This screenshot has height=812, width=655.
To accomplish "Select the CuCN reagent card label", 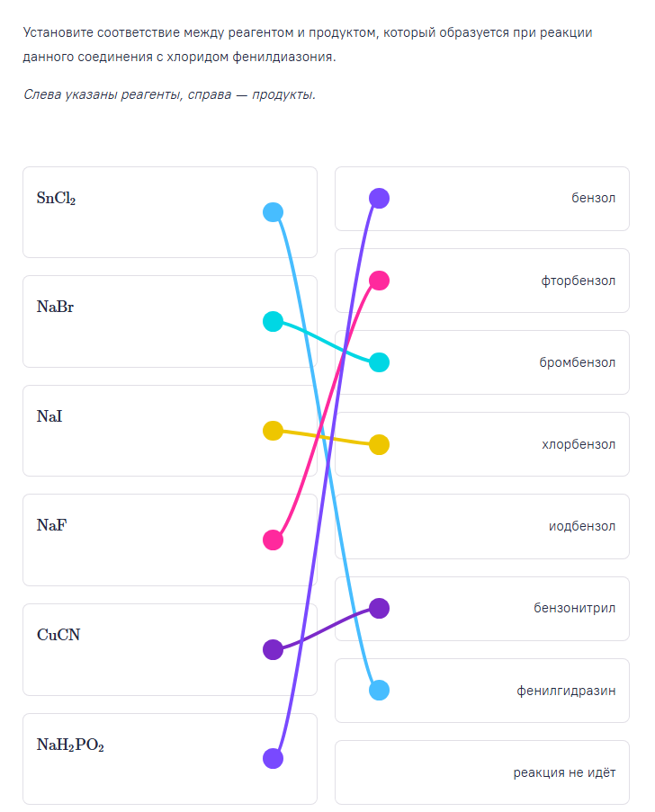I will click(58, 635).
